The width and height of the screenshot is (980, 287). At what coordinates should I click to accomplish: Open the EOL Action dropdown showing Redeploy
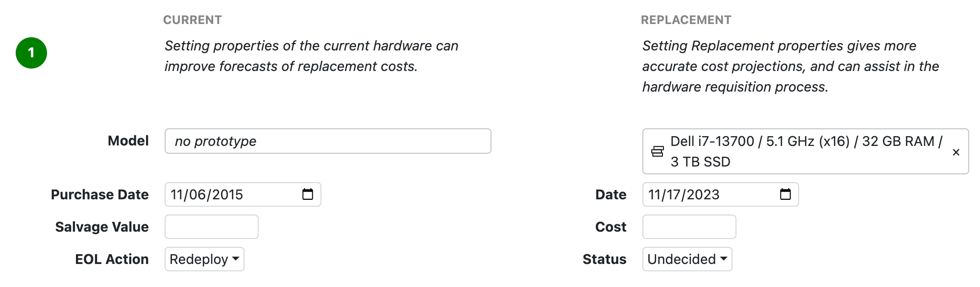coord(204,259)
